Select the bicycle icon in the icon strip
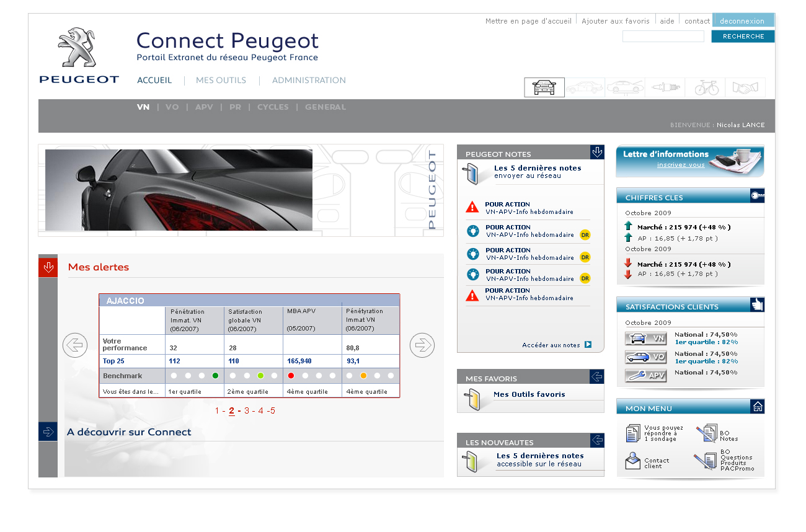The image size is (806, 532). (706, 87)
